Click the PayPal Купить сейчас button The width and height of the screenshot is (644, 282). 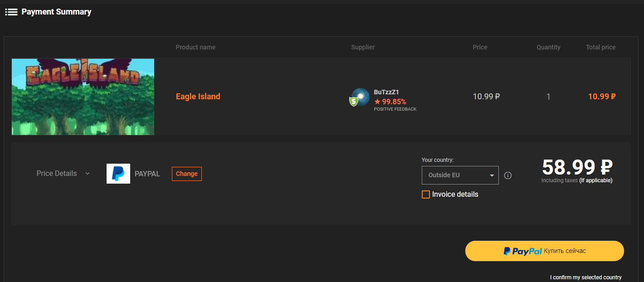coord(545,251)
